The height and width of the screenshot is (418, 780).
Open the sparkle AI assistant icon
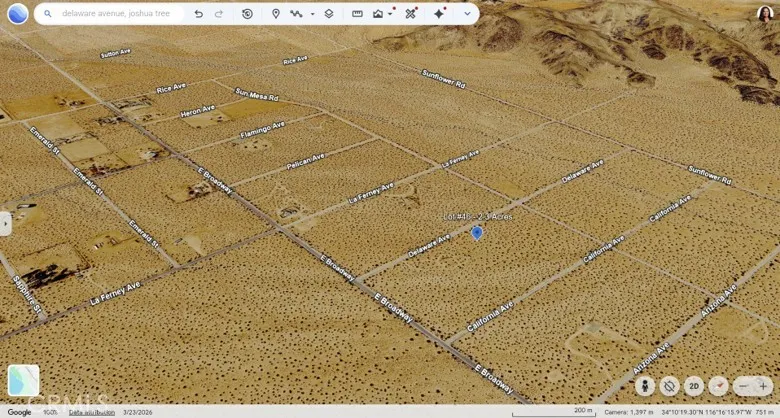439,14
